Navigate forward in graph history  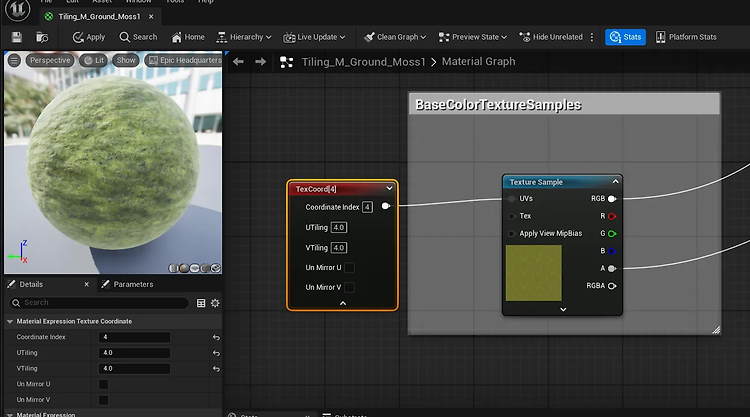[260, 62]
